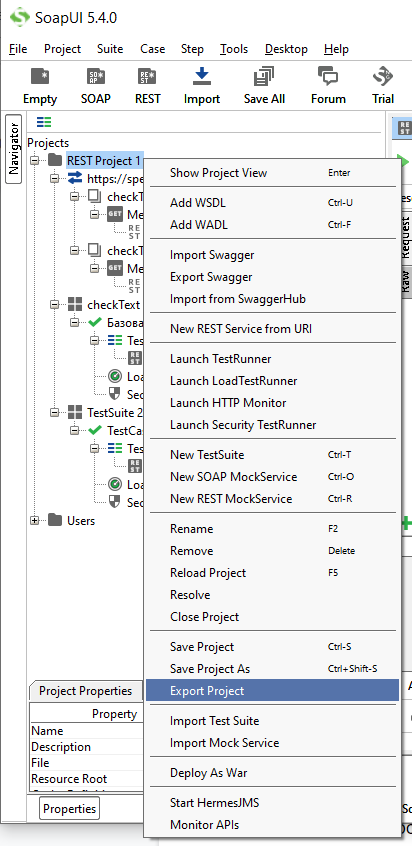Open the Step menu

point(193,49)
